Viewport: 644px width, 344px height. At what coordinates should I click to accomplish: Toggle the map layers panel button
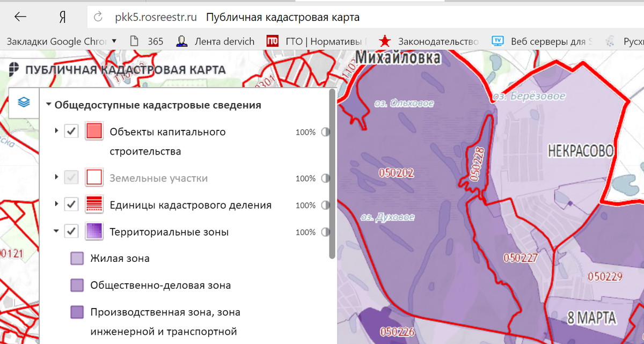pos(24,103)
